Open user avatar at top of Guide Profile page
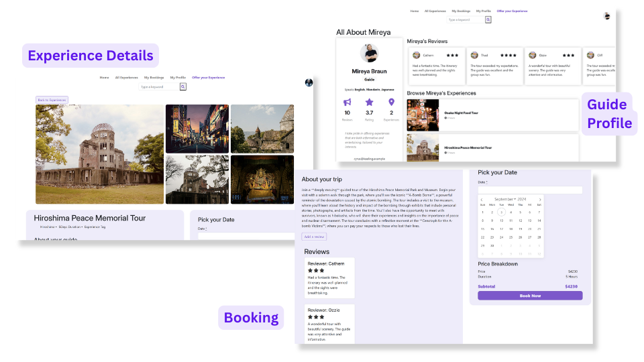 tap(606, 16)
